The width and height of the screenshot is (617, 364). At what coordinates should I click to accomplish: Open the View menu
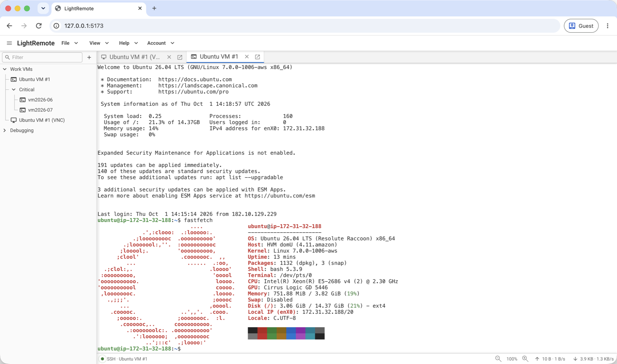pos(99,43)
